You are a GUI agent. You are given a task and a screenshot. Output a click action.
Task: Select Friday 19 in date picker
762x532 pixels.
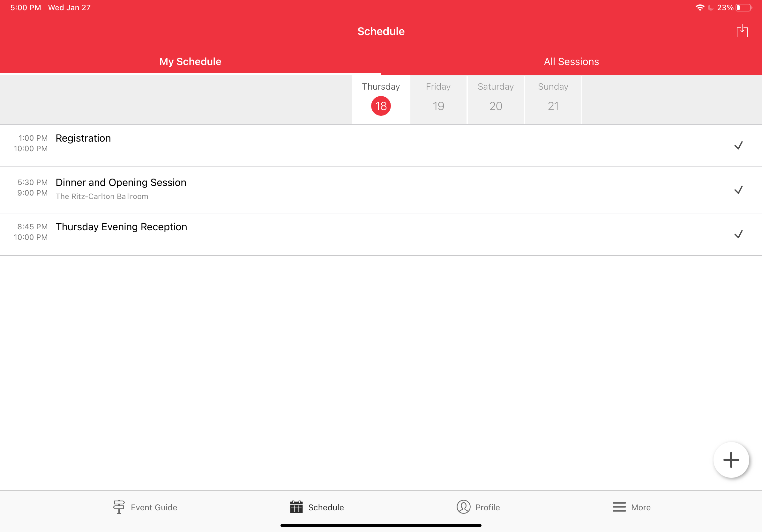[x=438, y=100]
